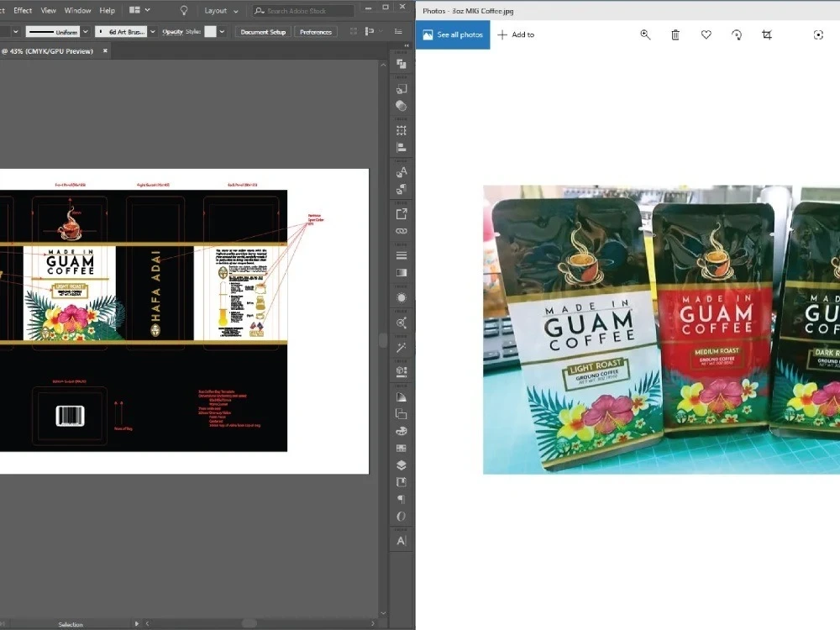Open the 3D and Materials cube icon

[x=402, y=372]
